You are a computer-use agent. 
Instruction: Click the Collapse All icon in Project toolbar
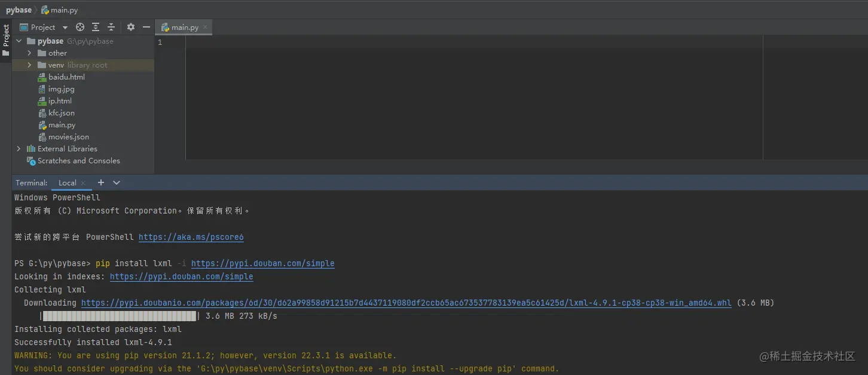tap(111, 27)
